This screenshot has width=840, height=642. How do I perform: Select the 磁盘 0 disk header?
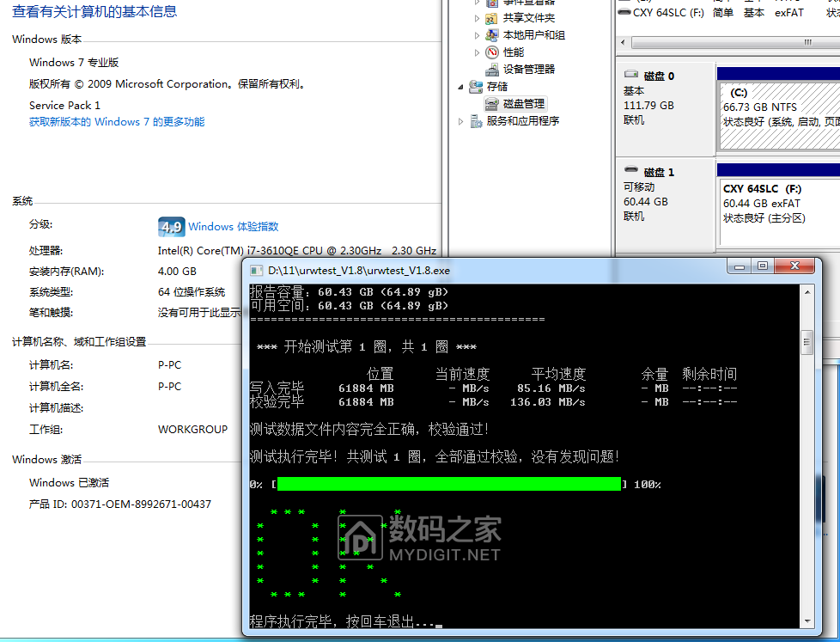click(666, 108)
